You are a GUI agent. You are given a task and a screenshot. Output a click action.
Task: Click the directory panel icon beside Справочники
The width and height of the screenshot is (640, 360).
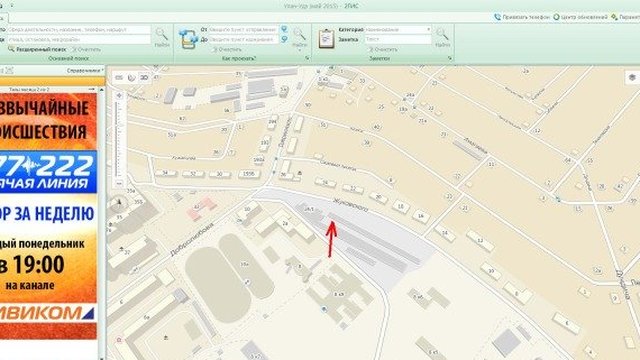pyautogui.click(x=10, y=70)
